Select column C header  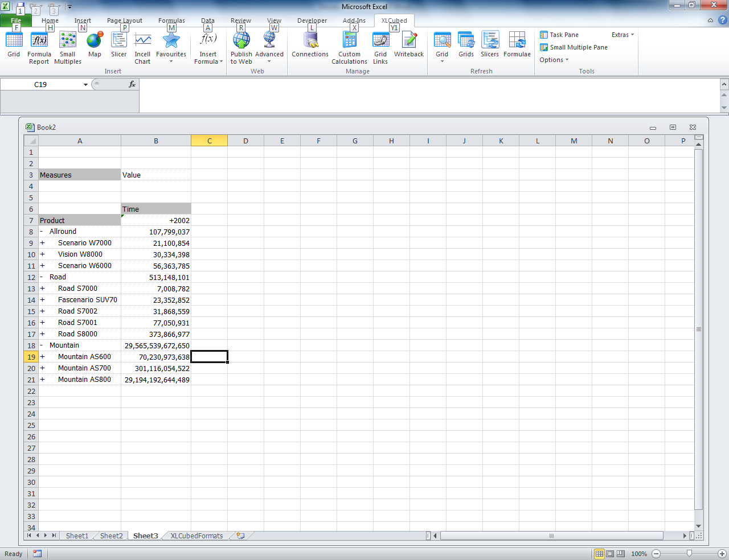pyautogui.click(x=209, y=141)
